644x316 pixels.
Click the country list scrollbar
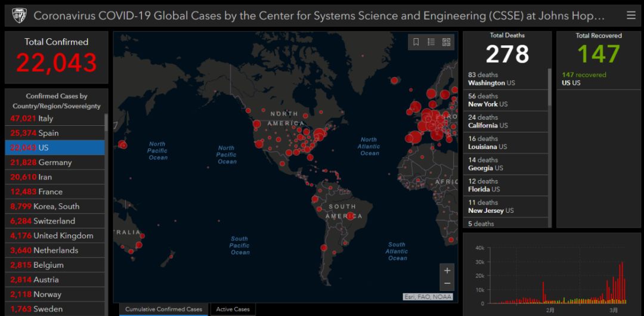[x=106, y=122]
